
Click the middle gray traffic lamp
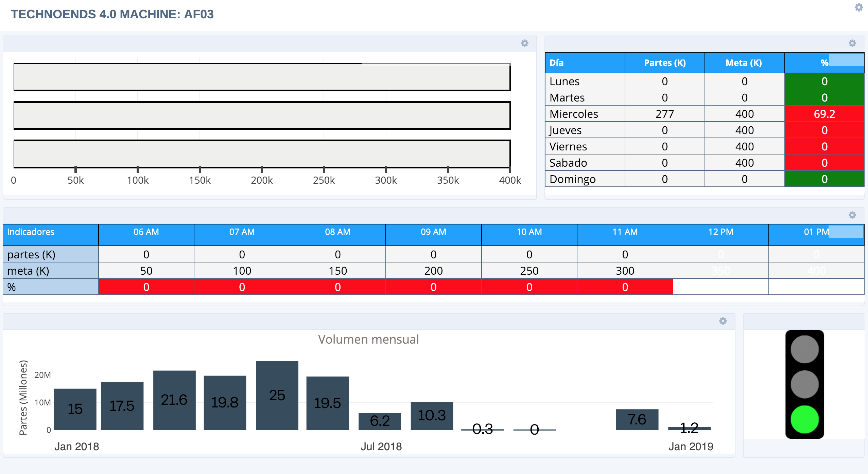click(x=804, y=384)
